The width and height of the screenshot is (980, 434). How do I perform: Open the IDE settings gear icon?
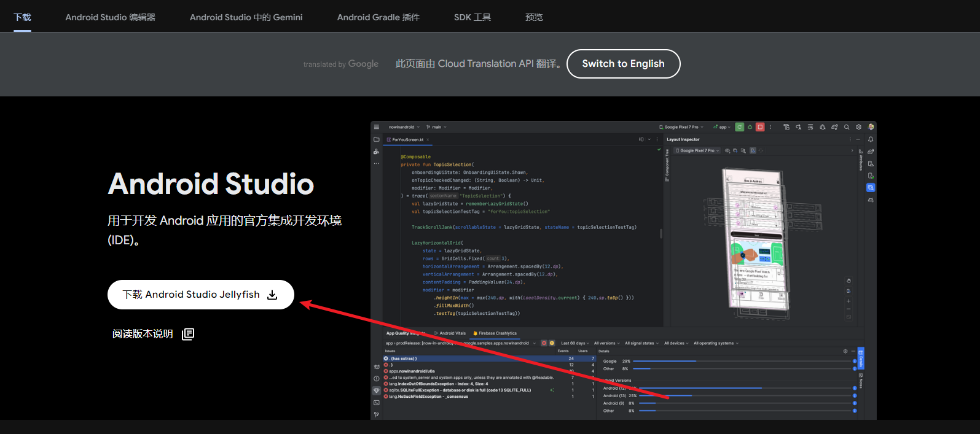[858, 127]
